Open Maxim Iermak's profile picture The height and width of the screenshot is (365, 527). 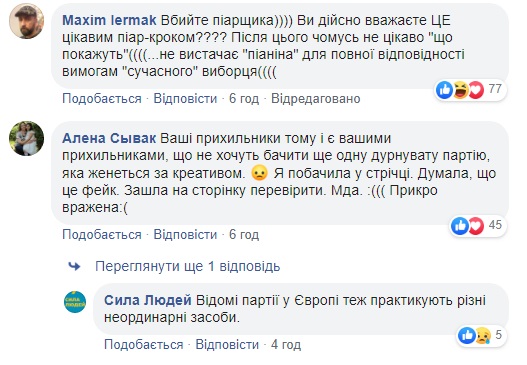click(26, 21)
